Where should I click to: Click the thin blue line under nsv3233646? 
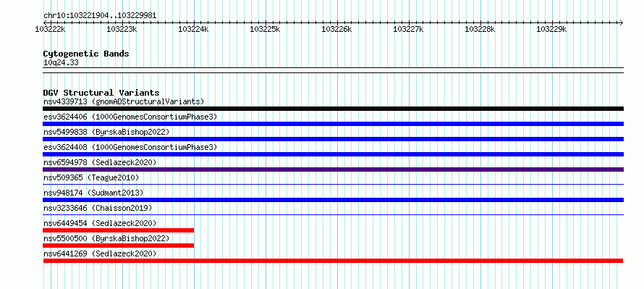point(333,214)
